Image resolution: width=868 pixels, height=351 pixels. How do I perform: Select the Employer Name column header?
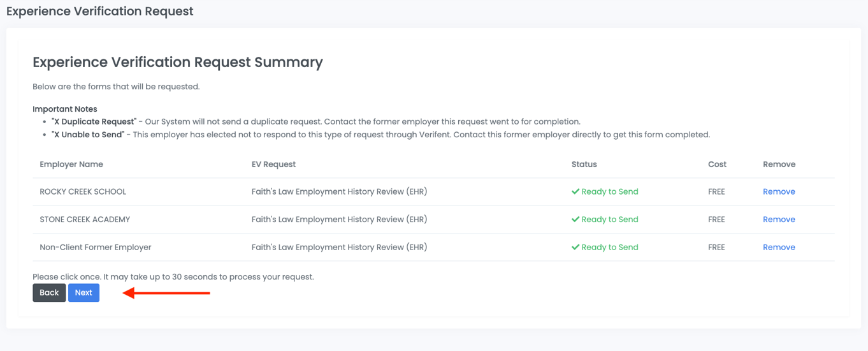point(71,164)
